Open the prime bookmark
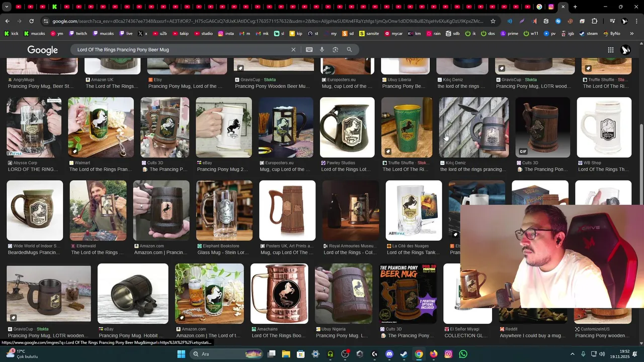 [x=509, y=34]
